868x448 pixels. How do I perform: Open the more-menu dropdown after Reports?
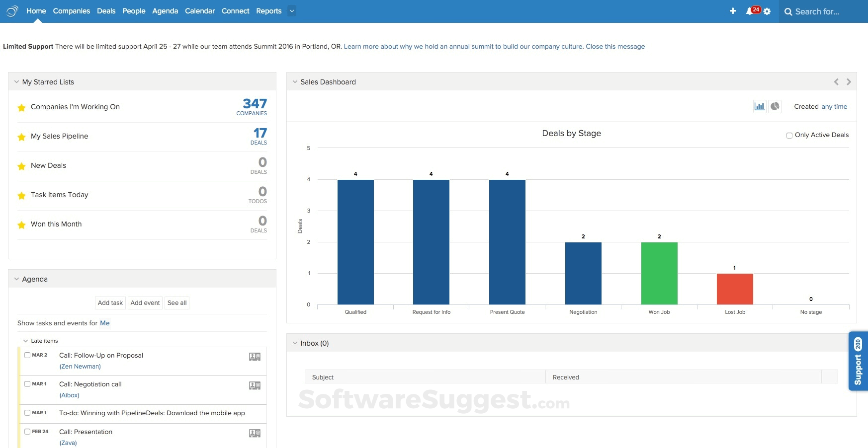click(x=292, y=11)
